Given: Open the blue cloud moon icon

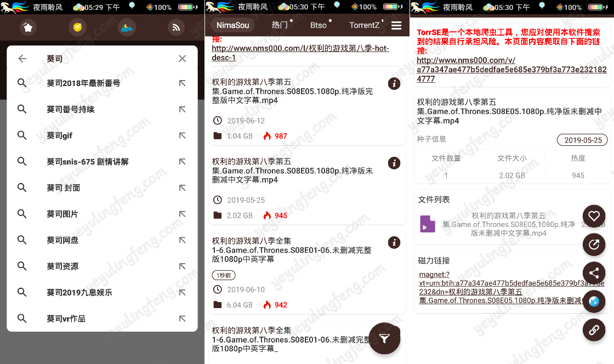Looking at the screenshot, I should pyautogui.click(x=127, y=27).
